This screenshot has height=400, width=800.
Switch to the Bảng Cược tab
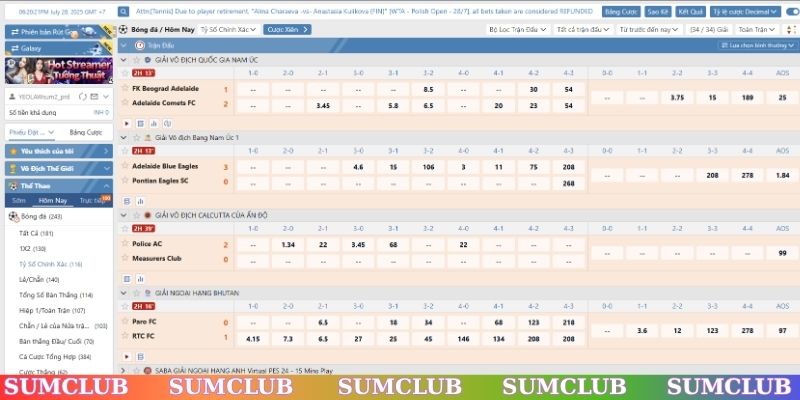click(x=85, y=132)
